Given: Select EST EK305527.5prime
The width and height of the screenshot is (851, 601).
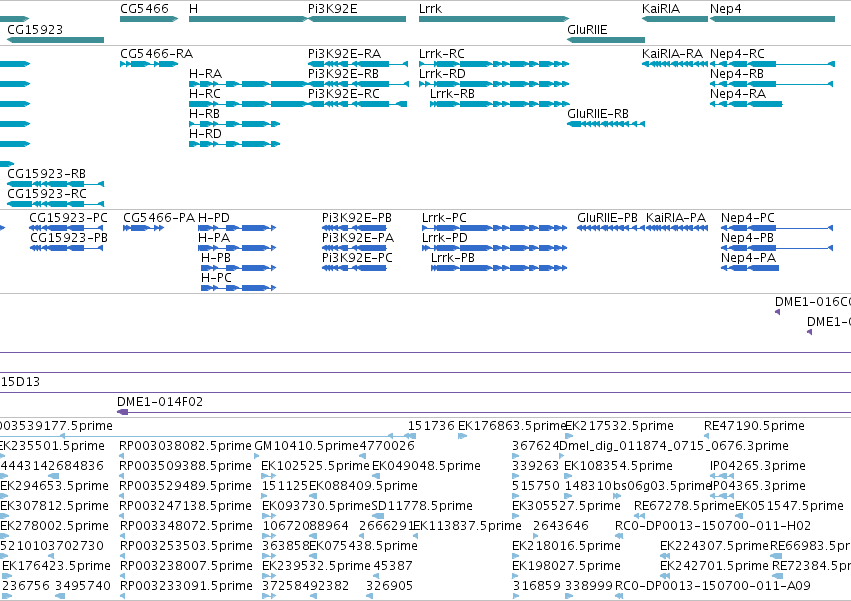Looking at the screenshot, I should (x=516, y=516).
